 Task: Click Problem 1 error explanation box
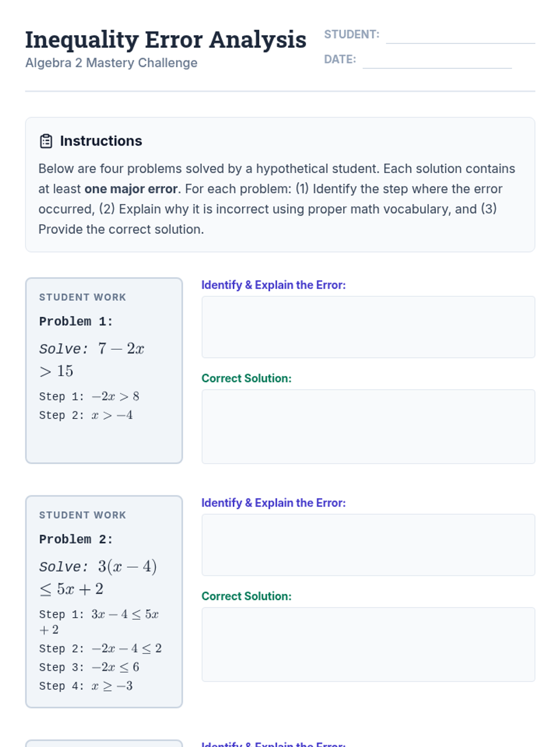pyautogui.click(x=368, y=327)
